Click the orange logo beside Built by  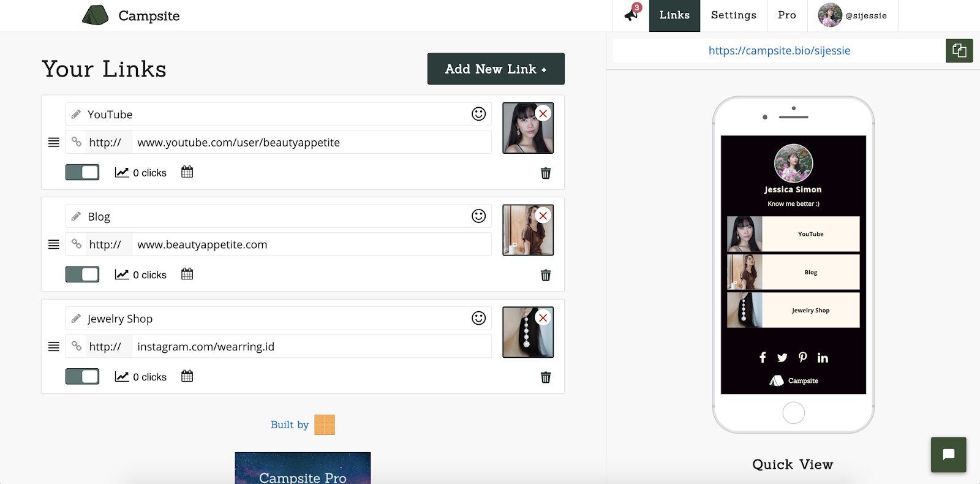325,425
